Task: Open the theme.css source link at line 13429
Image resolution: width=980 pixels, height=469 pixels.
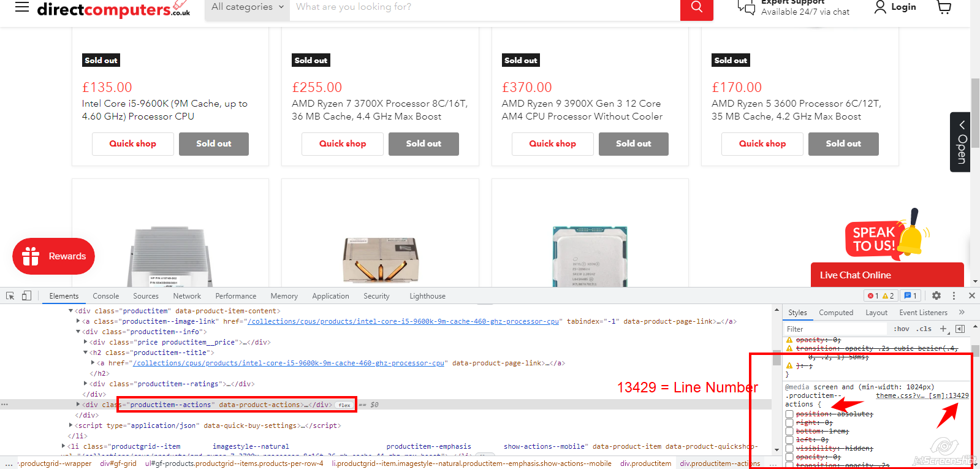Action: [922, 395]
